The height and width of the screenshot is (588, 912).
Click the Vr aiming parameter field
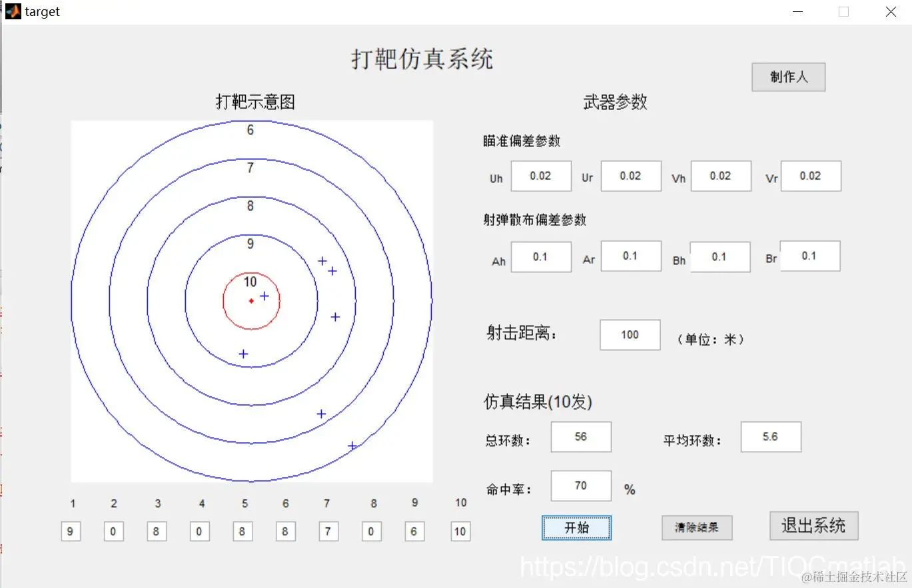(x=810, y=176)
